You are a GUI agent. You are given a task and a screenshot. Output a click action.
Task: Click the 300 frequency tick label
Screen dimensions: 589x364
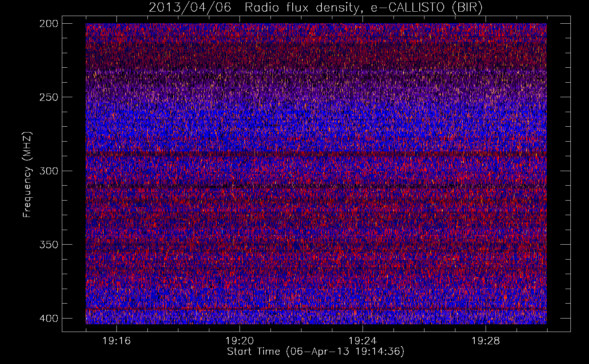[x=48, y=171]
